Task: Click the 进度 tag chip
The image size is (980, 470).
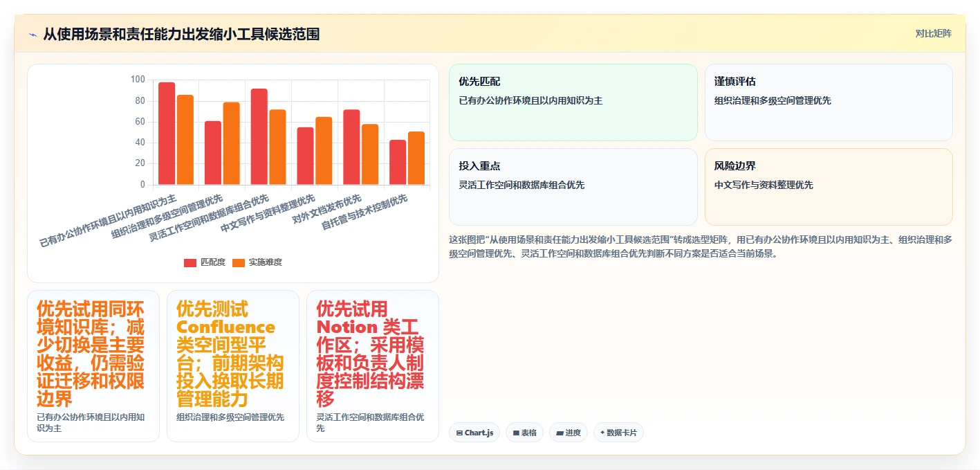Action: 568,433
